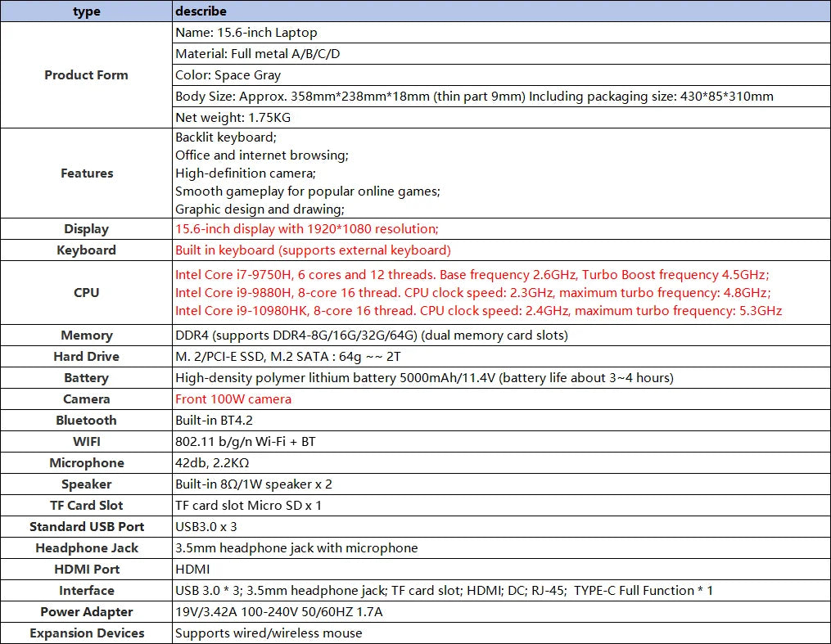
Task: Click the 'USB3.0 x 3' cell
Action: tap(205, 527)
